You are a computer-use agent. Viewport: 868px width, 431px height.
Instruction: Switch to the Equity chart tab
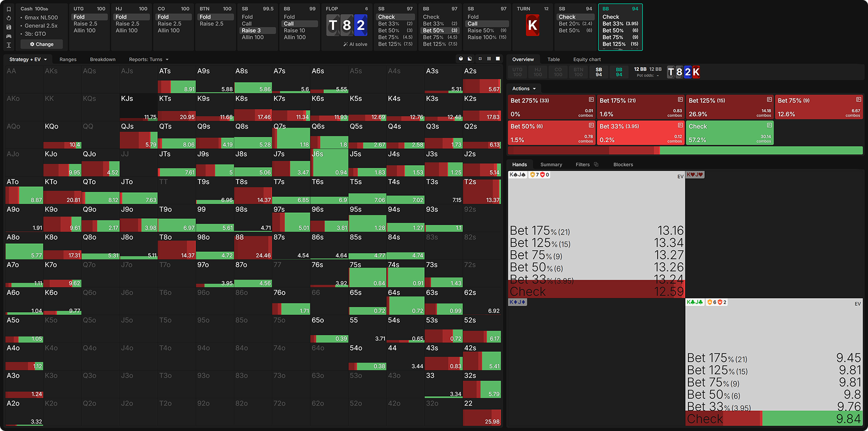[x=586, y=60]
